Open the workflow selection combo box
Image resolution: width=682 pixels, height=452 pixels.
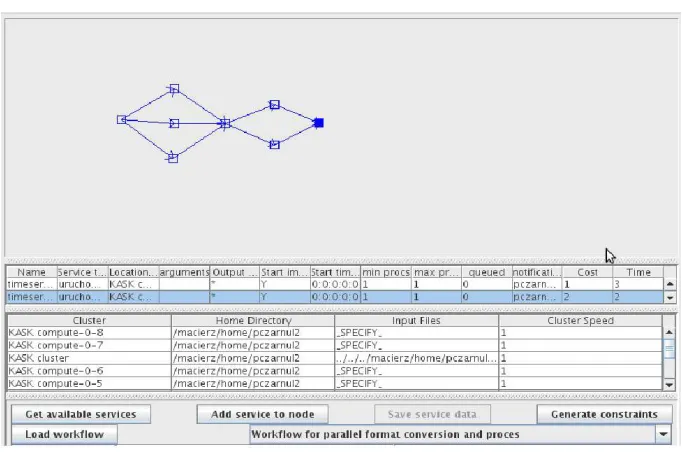point(461,434)
